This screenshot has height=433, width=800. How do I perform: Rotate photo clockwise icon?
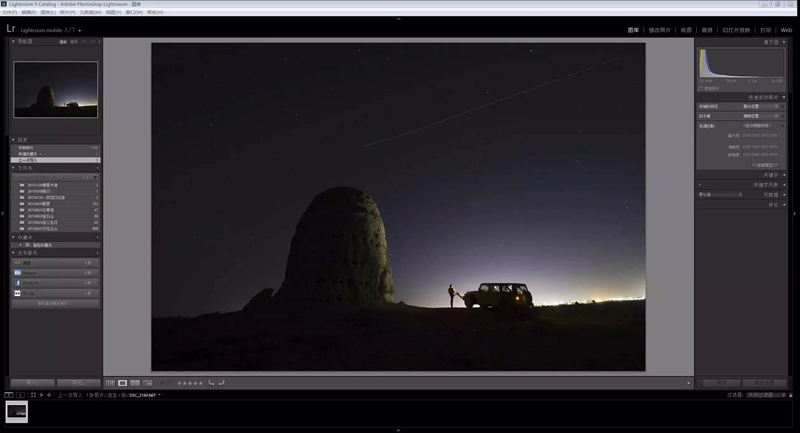(x=221, y=383)
